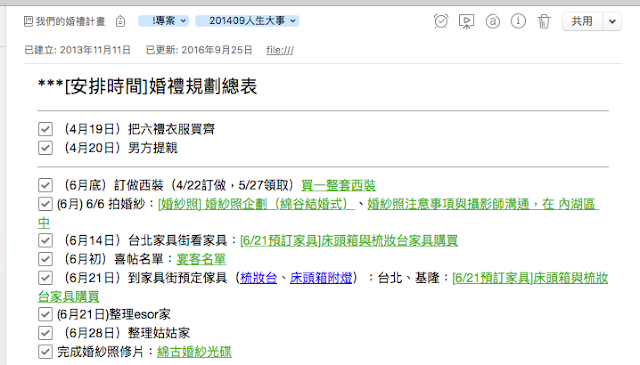Click the reminder alarm clock icon
The width and height of the screenshot is (640, 365).
point(441,21)
